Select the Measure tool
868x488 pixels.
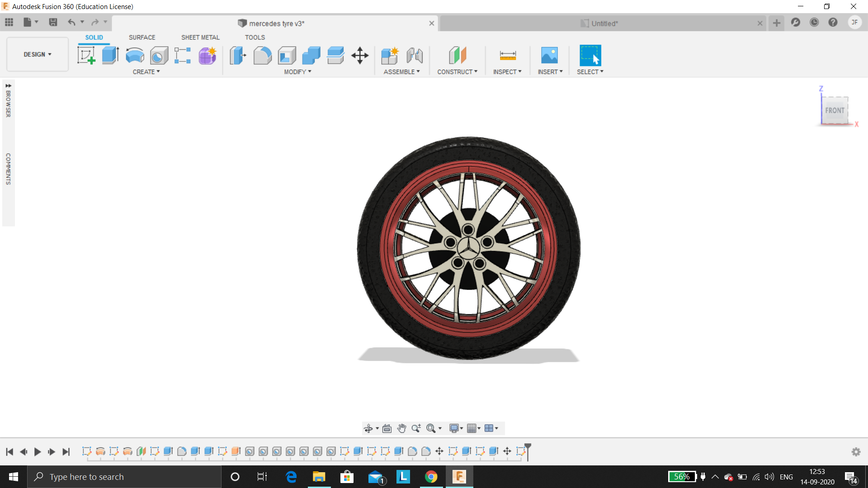(x=508, y=56)
